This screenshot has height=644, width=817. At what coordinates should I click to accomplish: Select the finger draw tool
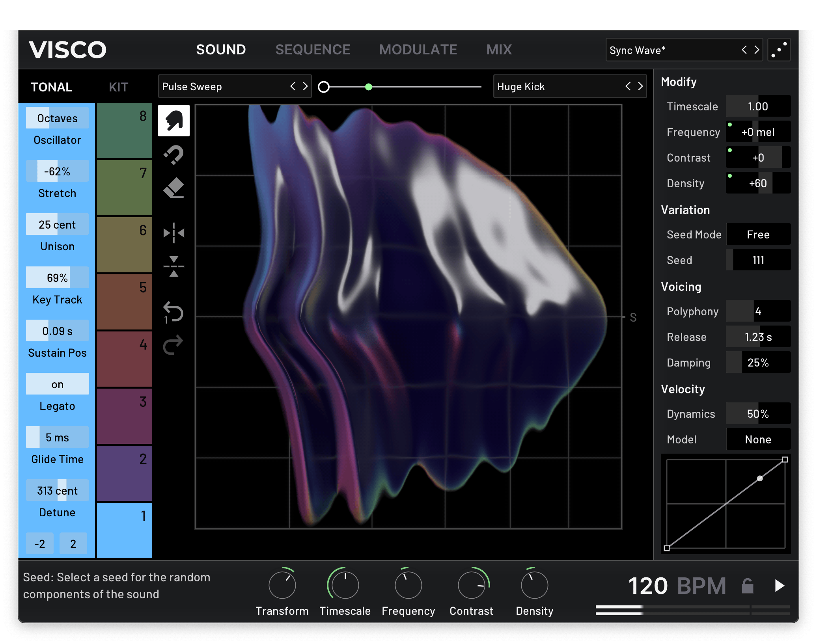[x=173, y=121]
